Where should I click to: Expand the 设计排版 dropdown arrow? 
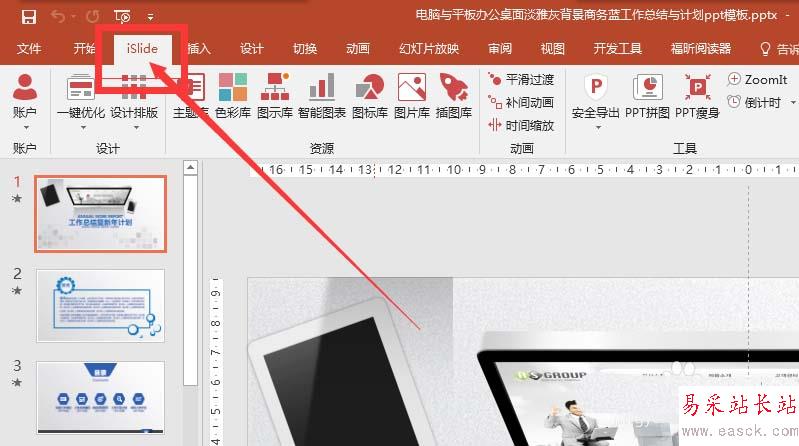click(136, 127)
